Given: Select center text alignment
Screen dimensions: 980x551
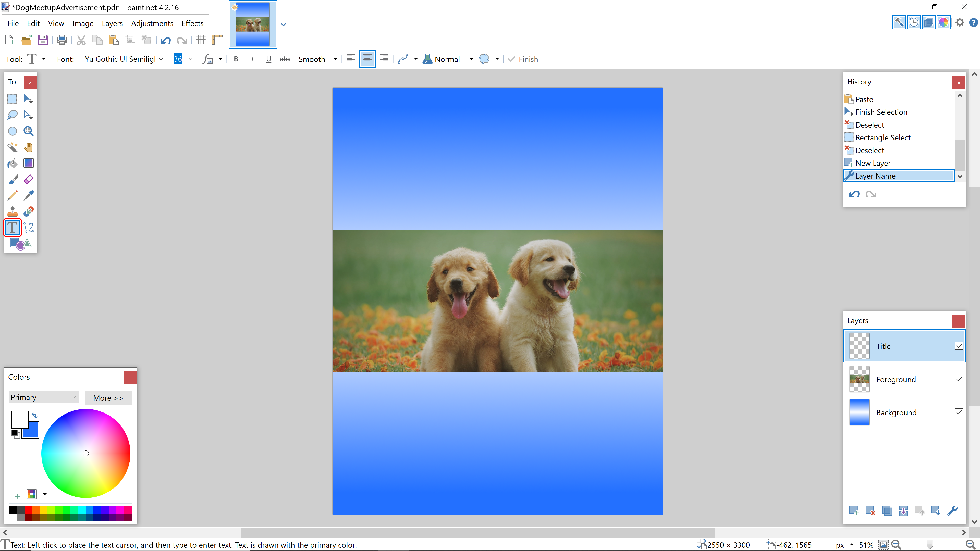Looking at the screenshot, I should pos(367,59).
